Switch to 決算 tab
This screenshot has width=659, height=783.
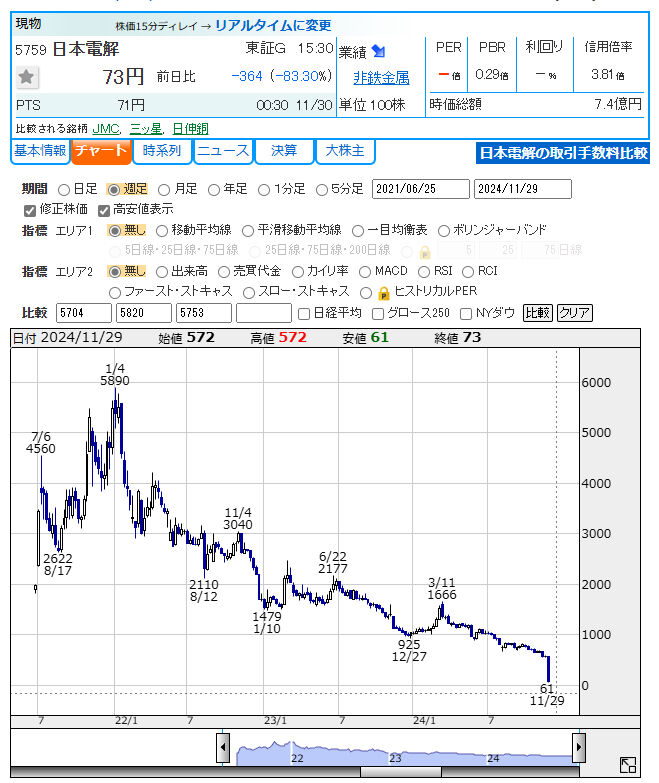pyautogui.click(x=284, y=151)
